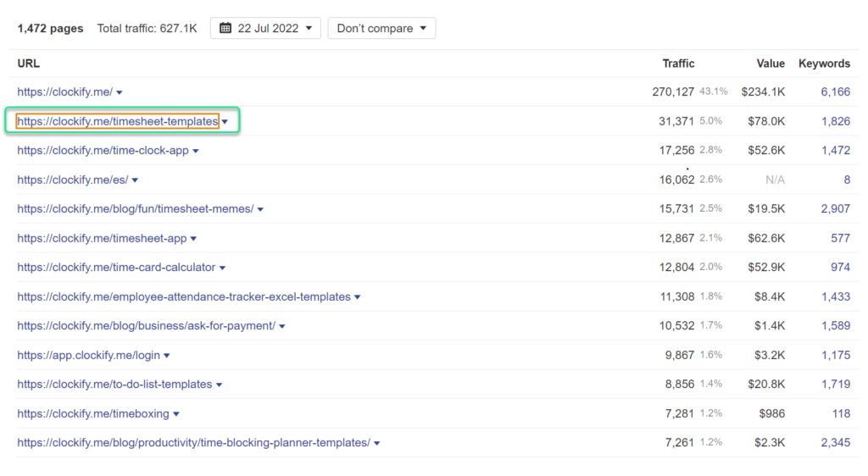Select value $986 in timeboxing row
Viewport: 868px width, 476px height.
(x=771, y=413)
